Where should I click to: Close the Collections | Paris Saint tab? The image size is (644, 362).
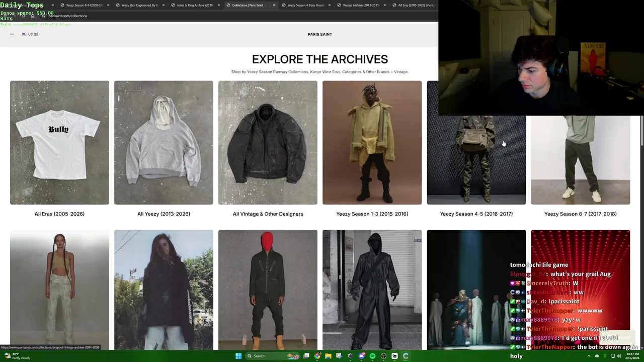[274, 5]
